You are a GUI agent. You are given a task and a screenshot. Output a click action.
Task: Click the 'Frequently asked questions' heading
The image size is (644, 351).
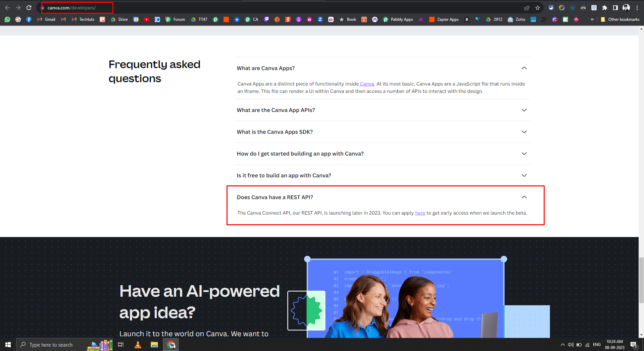[154, 71]
